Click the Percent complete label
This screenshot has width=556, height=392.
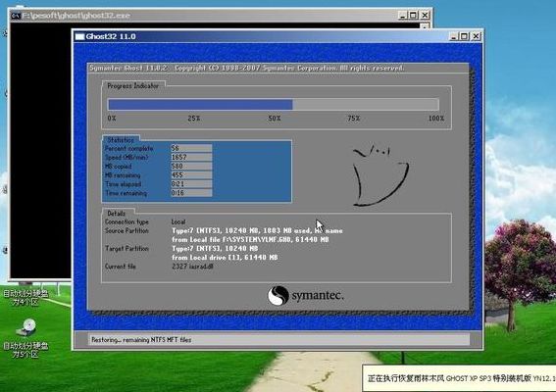click(x=129, y=149)
